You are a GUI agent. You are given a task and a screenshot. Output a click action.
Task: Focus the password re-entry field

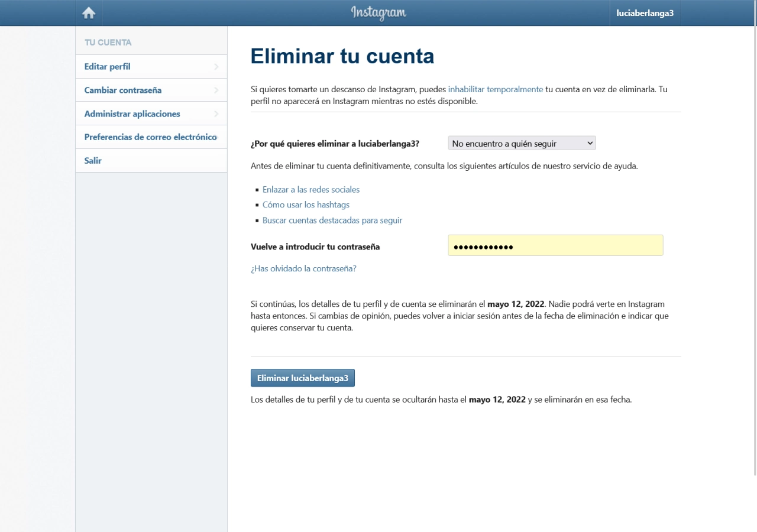click(x=555, y=245)
